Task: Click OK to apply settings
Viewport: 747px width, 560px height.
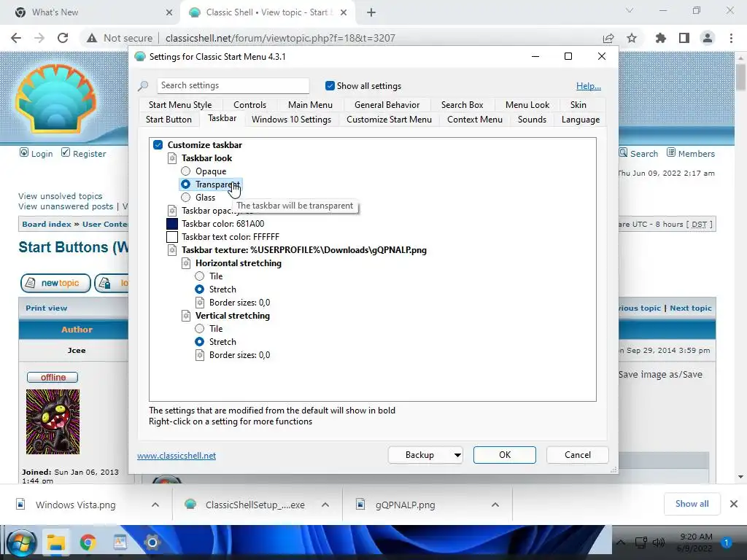Action: tap(505, 455)
